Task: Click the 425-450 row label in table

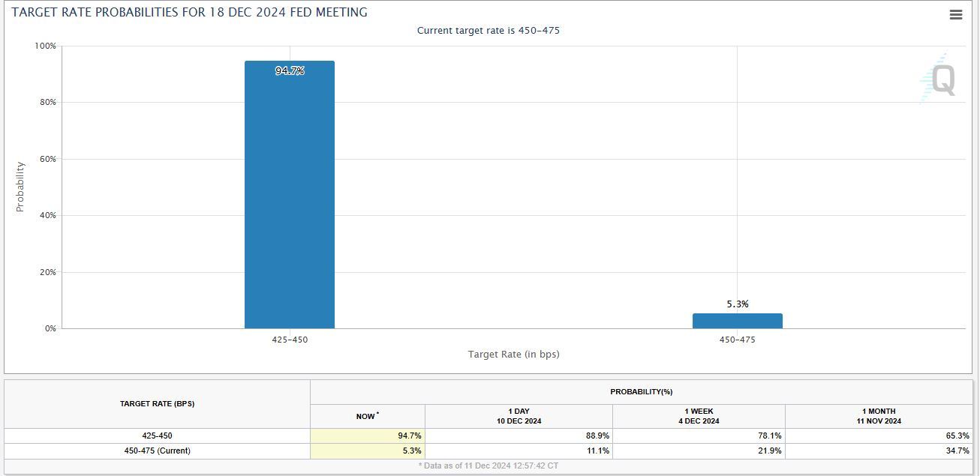Action: click(157, 436)
